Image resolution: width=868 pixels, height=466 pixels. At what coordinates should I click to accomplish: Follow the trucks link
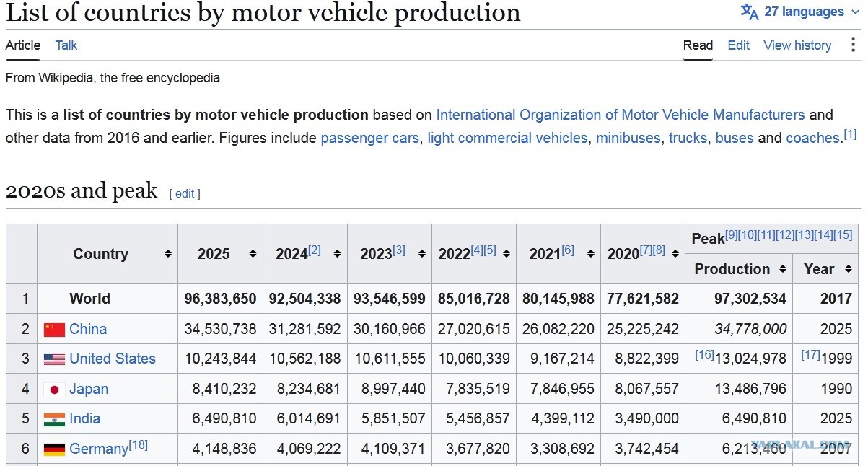tap(688, 138)
